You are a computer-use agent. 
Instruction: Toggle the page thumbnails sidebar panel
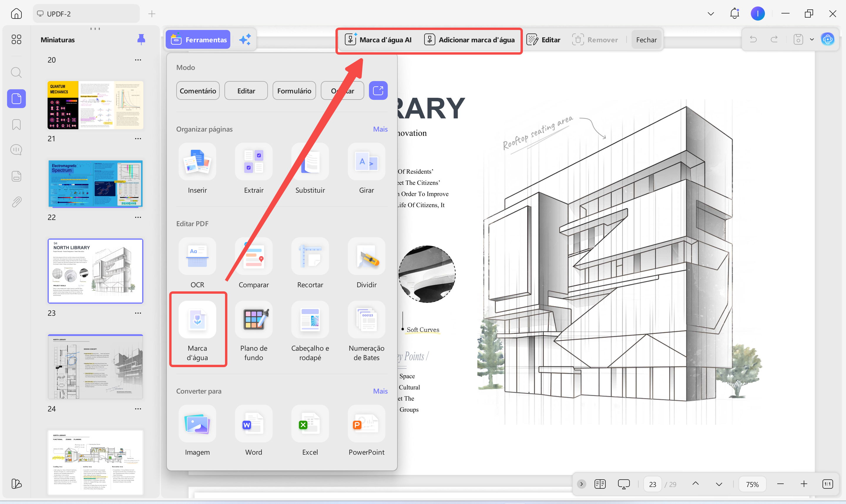coord(16,99)
